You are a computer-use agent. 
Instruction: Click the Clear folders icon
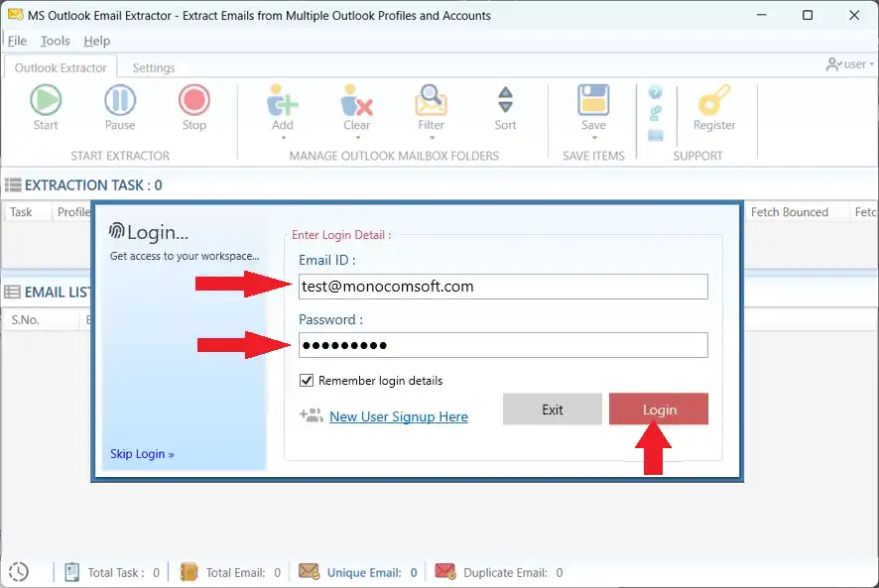[x=356, y=100]
